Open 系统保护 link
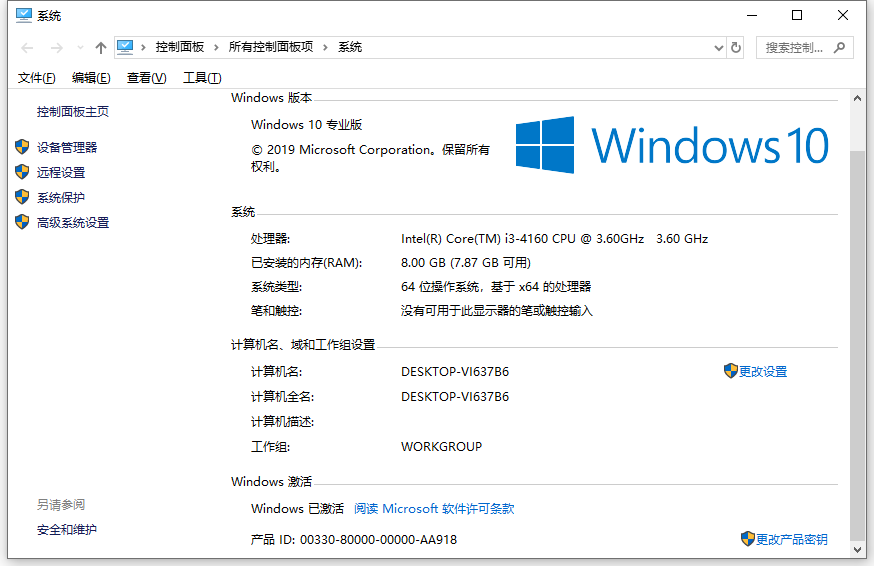 [61, 198]
